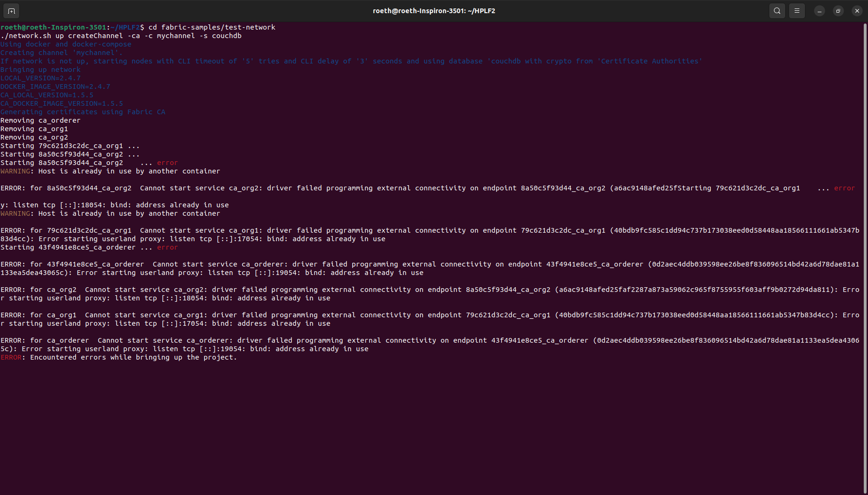
Task: Click the 'ERROR: for ca_org1' line
Action: 430,319
